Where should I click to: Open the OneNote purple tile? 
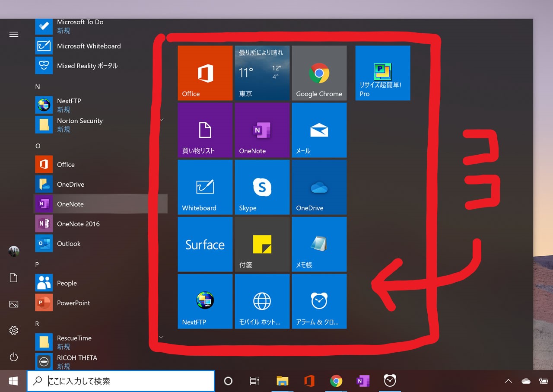point(262,130)
